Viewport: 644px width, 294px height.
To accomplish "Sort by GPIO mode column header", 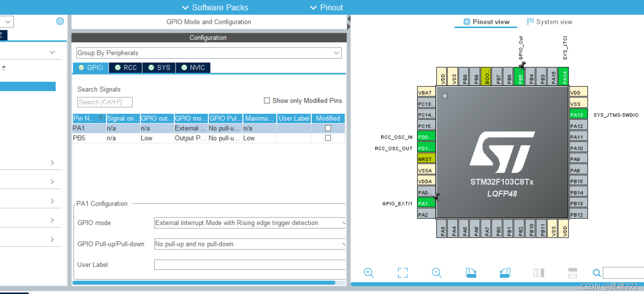I will [191, 118].
